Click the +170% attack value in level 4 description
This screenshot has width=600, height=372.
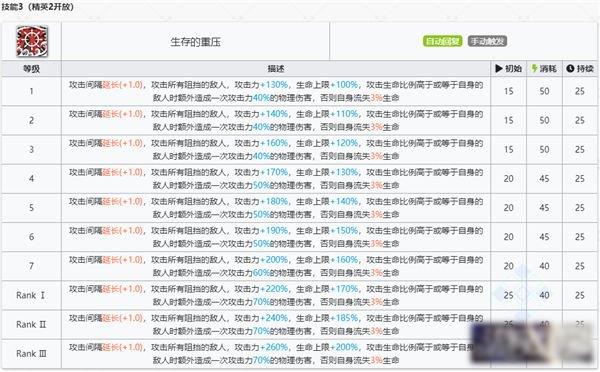274,172
